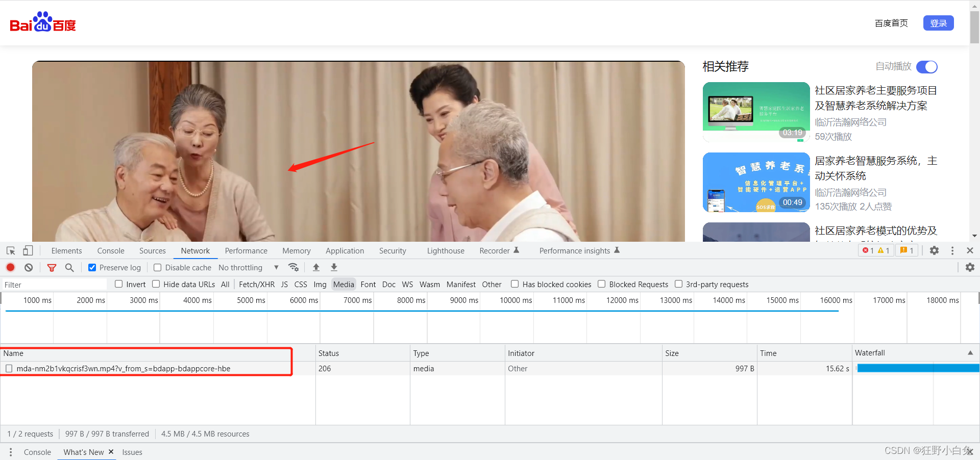Sort by Status column header
This screenshot has width=980, height=460.
pos(363,353)
